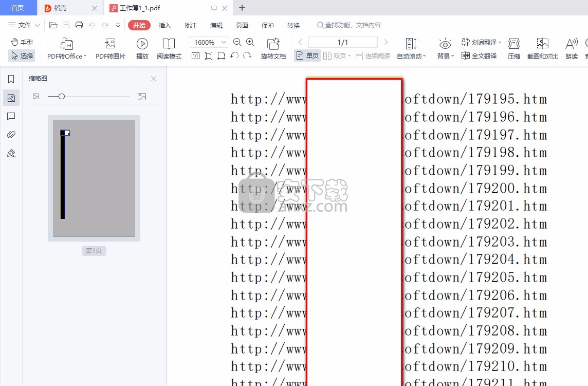588x386 pixels.
Task: Open the PDF转Office converter dropdown
Action: [x=67, y=49]
